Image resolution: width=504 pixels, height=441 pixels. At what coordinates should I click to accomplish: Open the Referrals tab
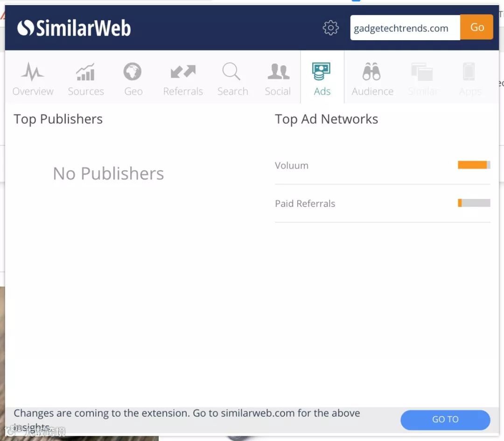point(183,79)
